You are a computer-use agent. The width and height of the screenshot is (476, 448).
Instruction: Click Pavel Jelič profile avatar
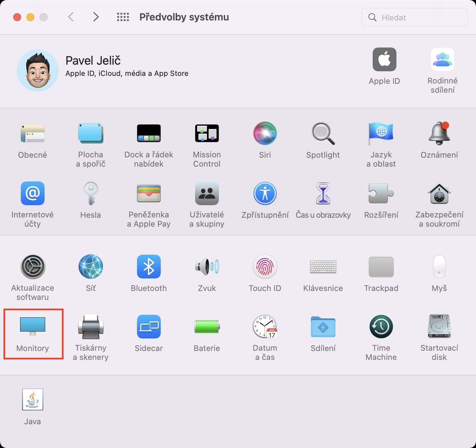point(38,71)
